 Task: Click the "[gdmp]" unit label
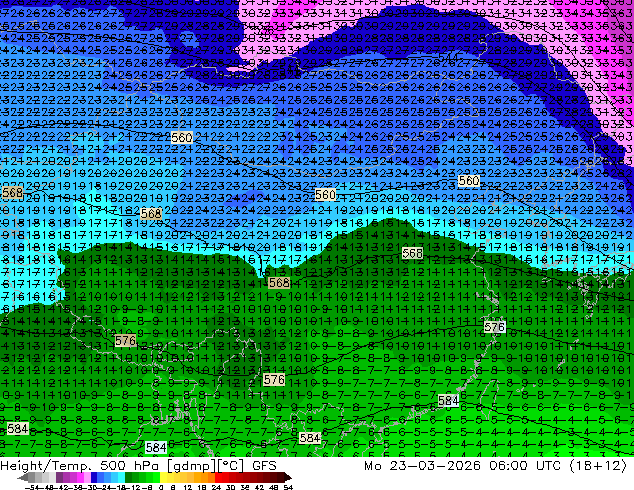click(191, 466)
